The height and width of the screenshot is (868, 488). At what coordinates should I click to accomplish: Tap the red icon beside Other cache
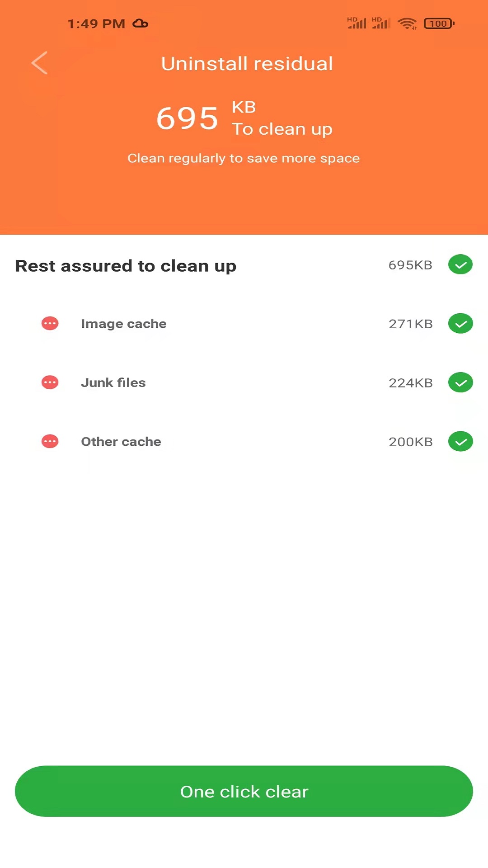(50, 441)
